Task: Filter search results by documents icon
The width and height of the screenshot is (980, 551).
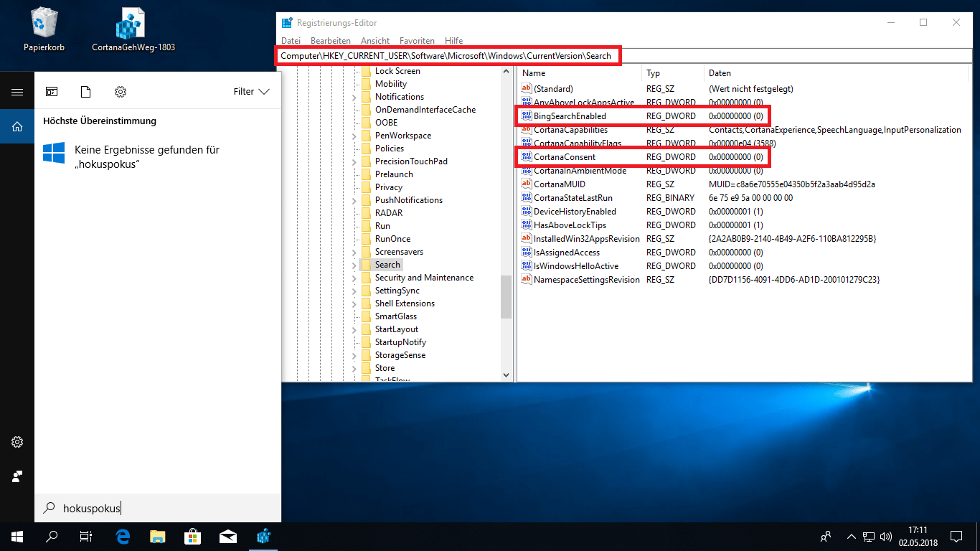Action: click(x=86, y=92)
